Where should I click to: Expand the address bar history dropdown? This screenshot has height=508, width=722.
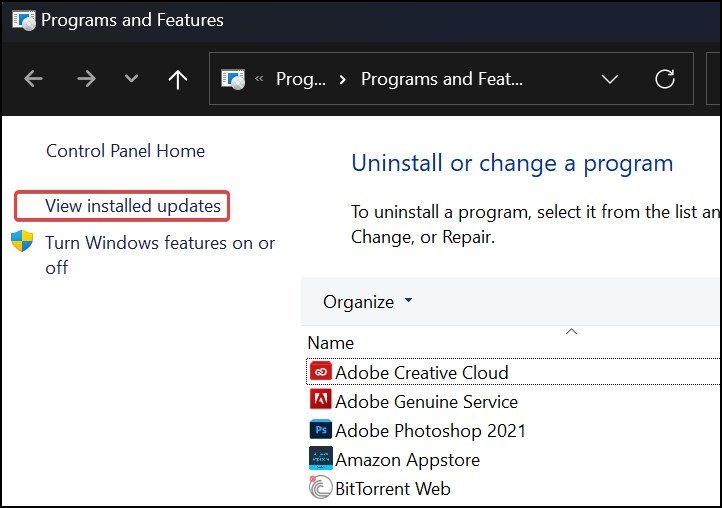(x=608, y=79)
